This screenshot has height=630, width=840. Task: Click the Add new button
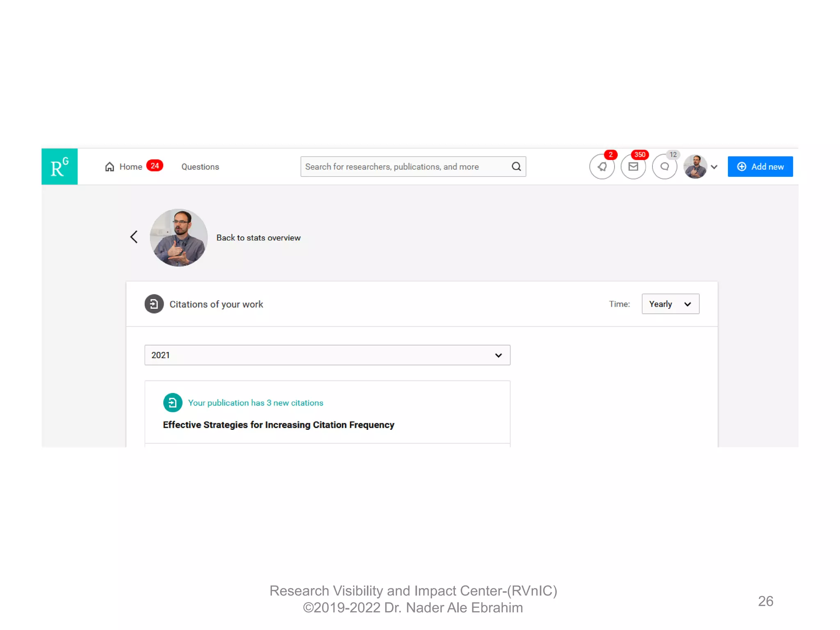[x=760, y=167]
